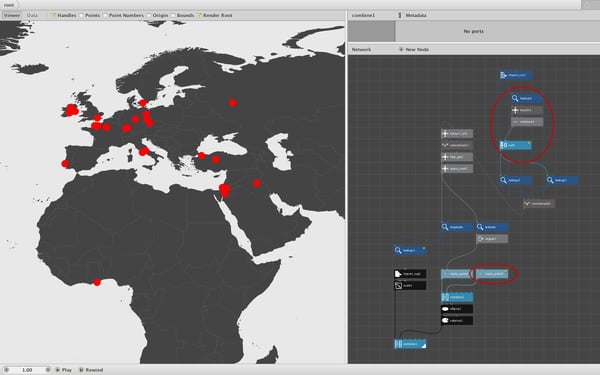This screenshot has height=375, width=600.
Task: Select the gray negate node under latitude
Action: pos(492,239)
